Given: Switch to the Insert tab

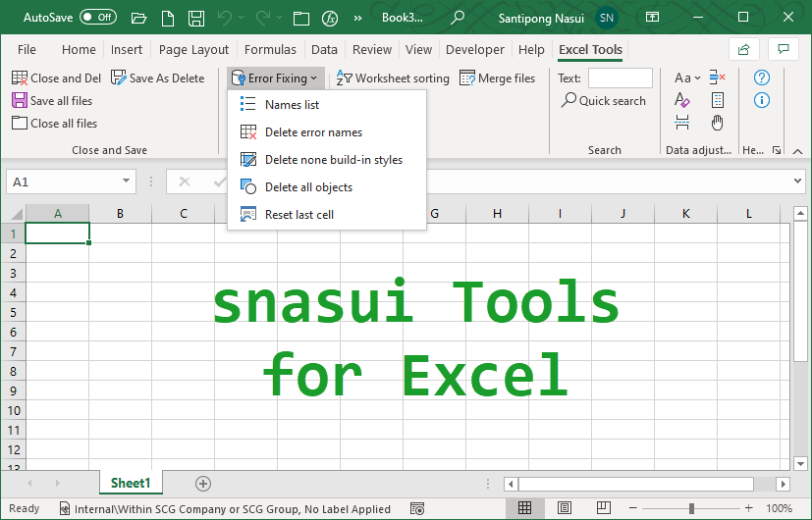Looking at the screenshot, I should (x=127, y=50).
